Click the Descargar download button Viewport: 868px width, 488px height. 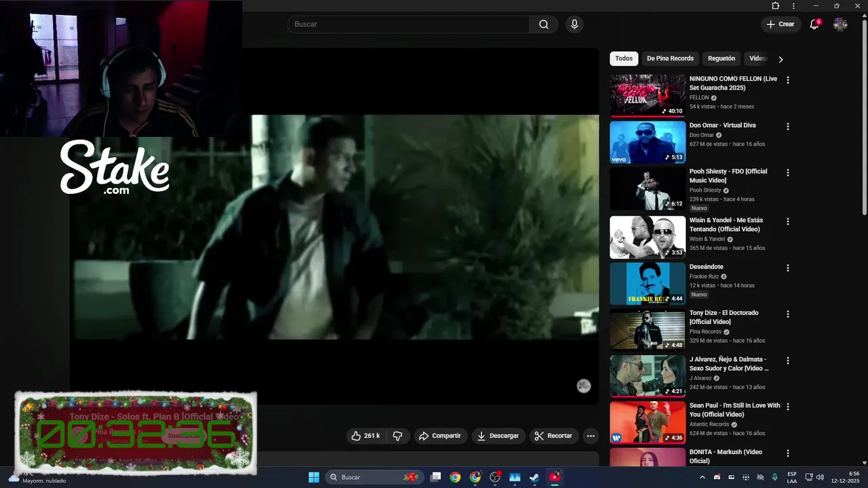(x=498, y=436)
